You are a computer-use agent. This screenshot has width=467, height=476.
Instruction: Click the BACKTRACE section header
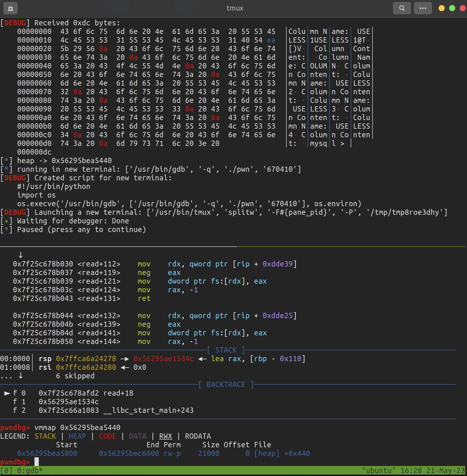tap(226, 385)
